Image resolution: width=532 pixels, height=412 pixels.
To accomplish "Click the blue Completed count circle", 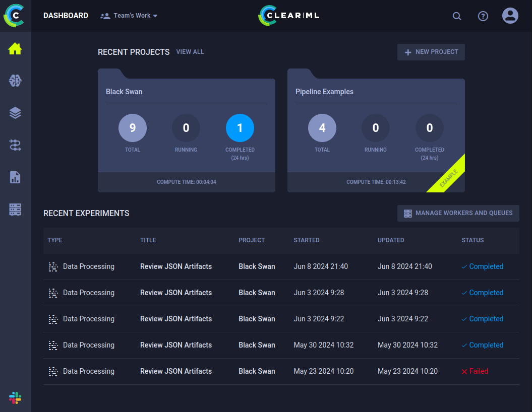I will (x=240, y=128).
